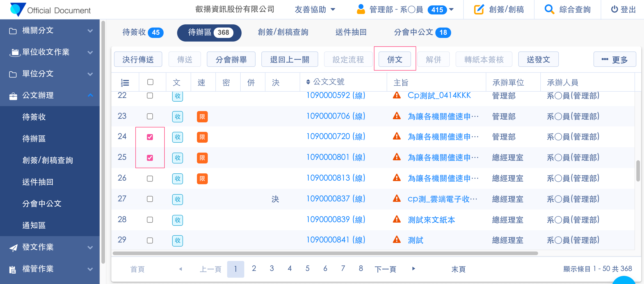Click the 發文作業 paper plane icon

(14, 247)
